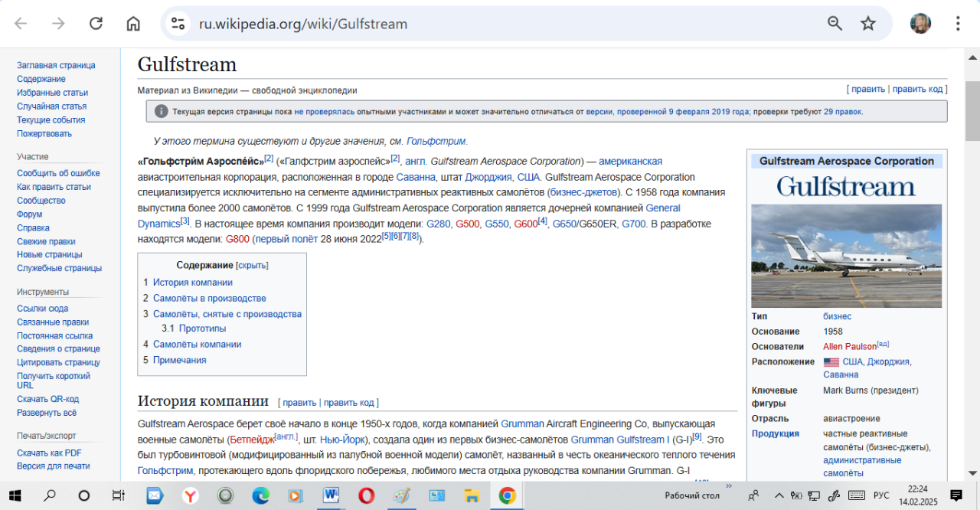This screenshot has height=510, width=980.
Task: Open the red G800 link
Action: tap(237, 239)
